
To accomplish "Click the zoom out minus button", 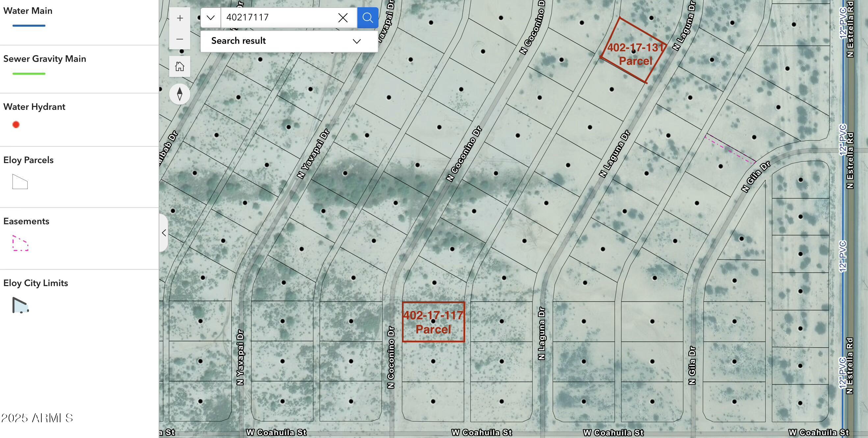I will (x=180, y=39).
